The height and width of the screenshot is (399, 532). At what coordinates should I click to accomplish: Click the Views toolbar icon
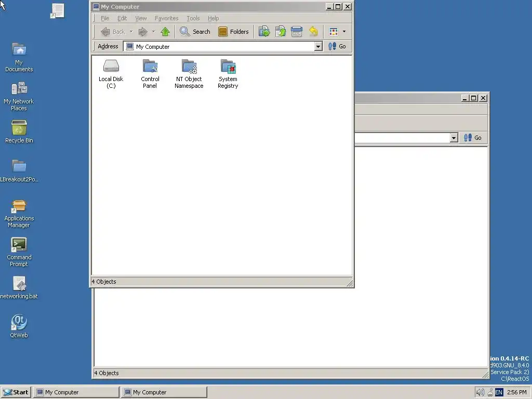334,32
